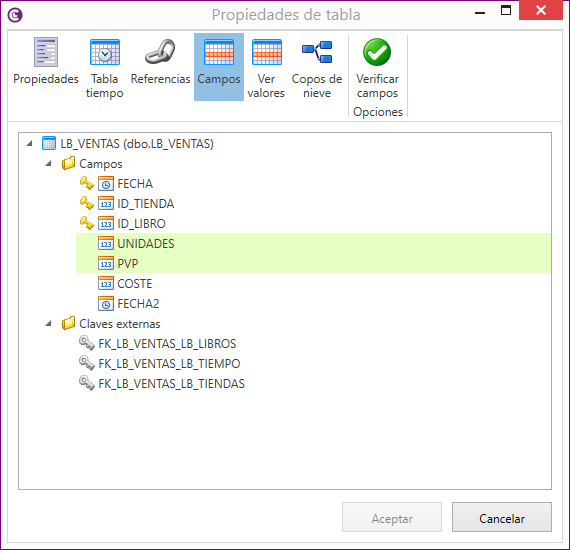Run Verificar campos green check
Image resolution: width=570 pixels, height=550 pixels.
pyautogui.click(x=377, y=52)
